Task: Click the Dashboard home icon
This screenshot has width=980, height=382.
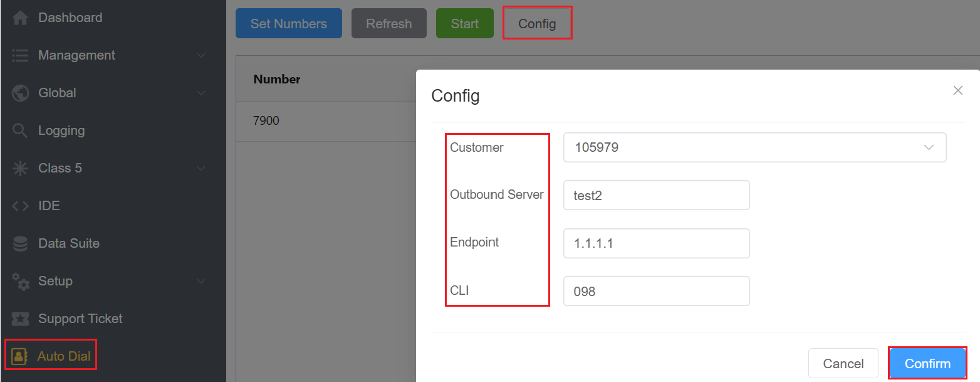Action: tap(20, 18)
